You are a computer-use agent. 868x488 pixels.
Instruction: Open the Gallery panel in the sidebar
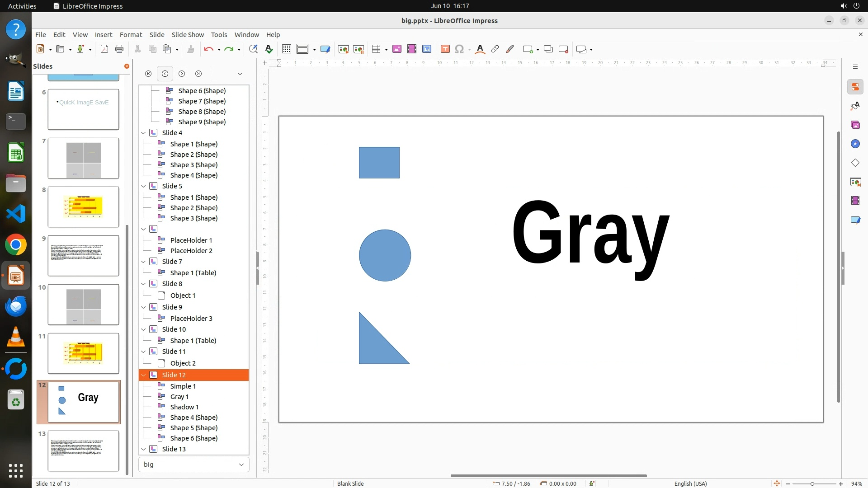click(x=855, y=125)
